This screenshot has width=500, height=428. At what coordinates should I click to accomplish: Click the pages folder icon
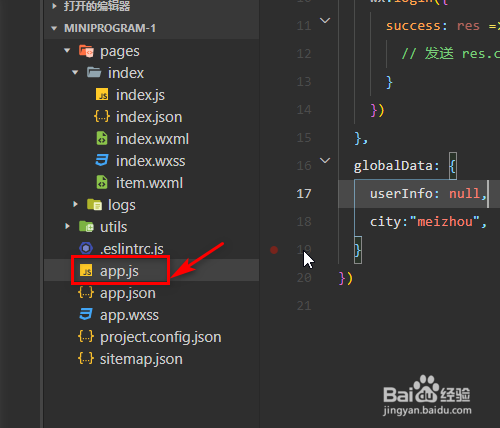86,51
